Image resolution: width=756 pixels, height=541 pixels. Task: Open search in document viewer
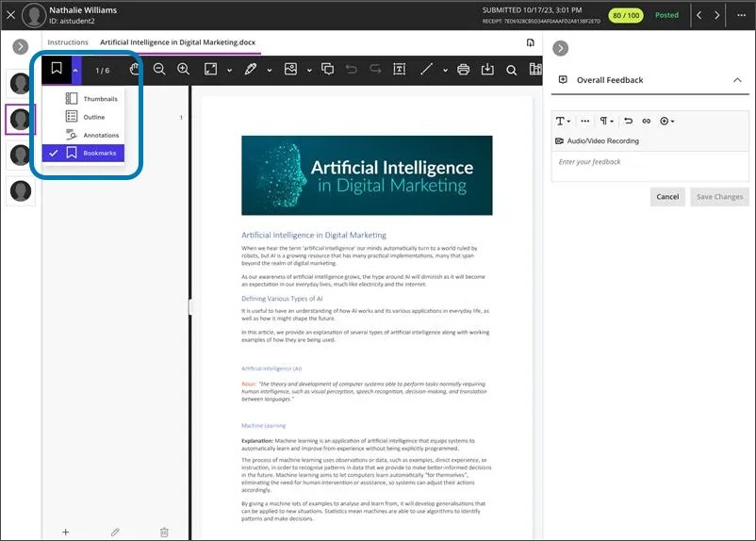pyautogui.click(x=512, y=70)
